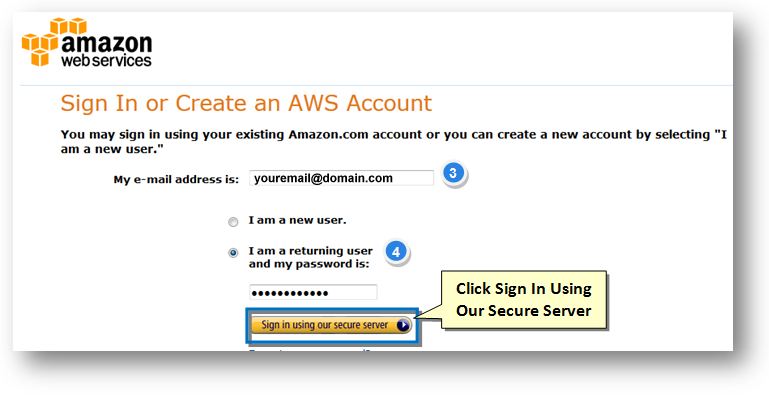
Task: Click the 'amazon' wordmark in the header
Action: [x=106, y=43]
